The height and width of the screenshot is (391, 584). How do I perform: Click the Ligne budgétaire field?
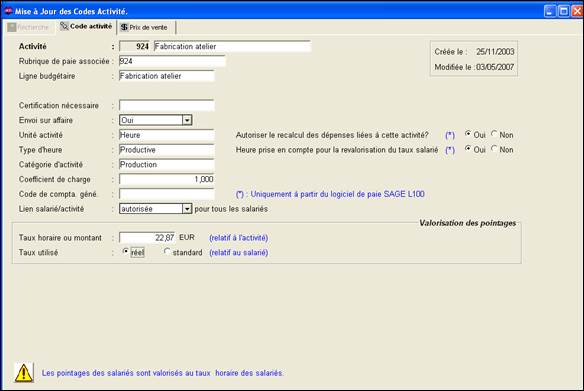tap(166, 76)
